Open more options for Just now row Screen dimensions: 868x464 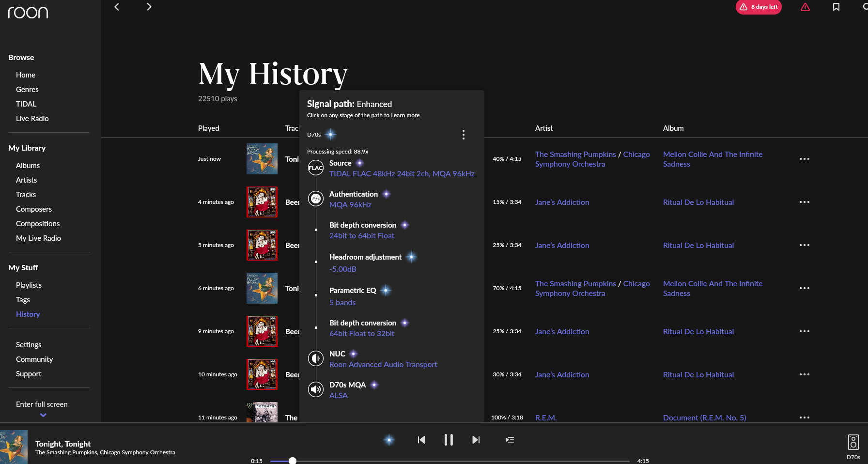click(x=804, y=159)
